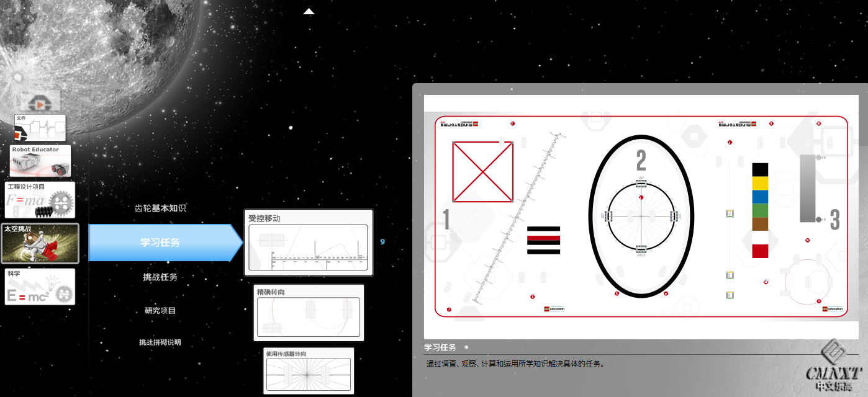Click the yellow color block on the mat
868x397 pixels.
click(x=760, y=183)
